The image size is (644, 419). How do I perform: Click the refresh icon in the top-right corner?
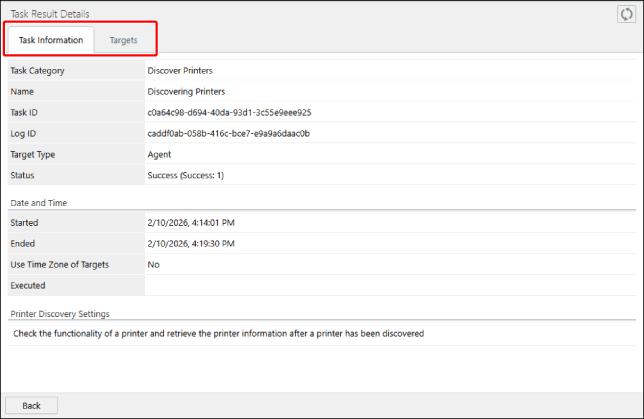pyautogui.click(x=627, y=14)
